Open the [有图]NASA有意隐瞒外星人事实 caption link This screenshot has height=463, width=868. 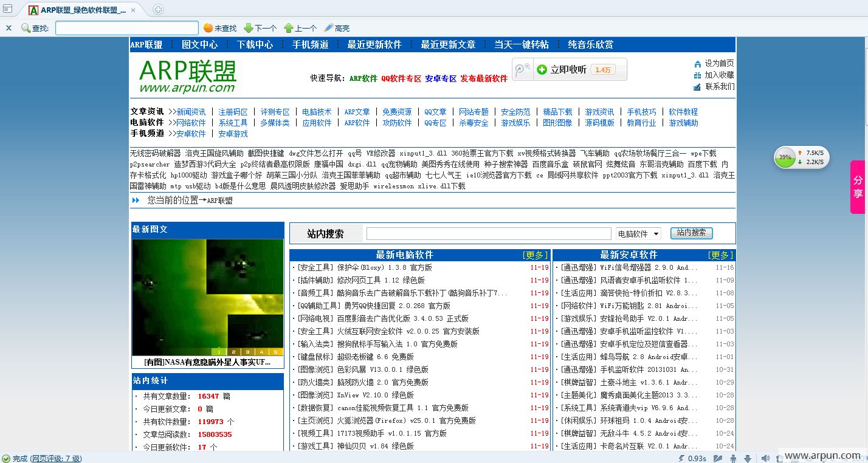pyautogui.click(x=207, y=362)
